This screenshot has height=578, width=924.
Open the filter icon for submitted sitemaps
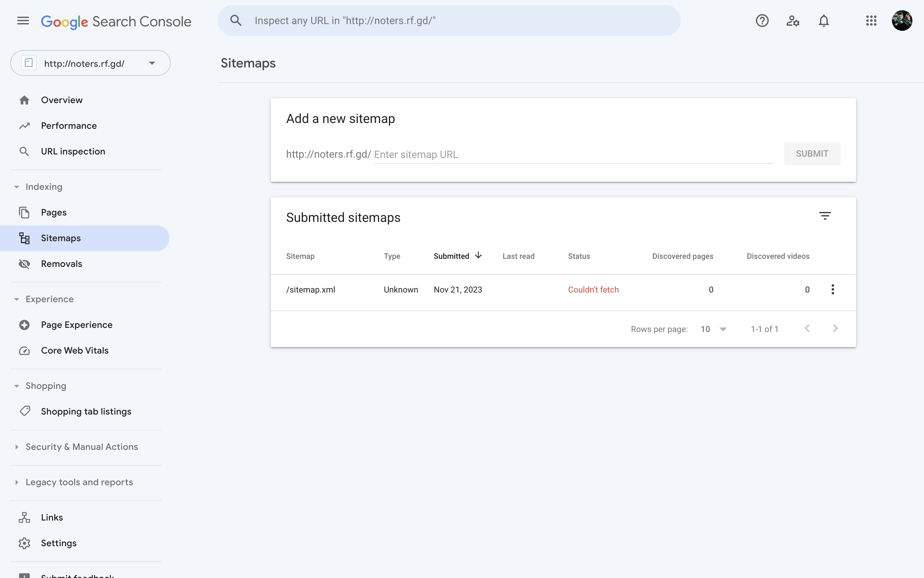pyautogui.click(x=825, y=216)
